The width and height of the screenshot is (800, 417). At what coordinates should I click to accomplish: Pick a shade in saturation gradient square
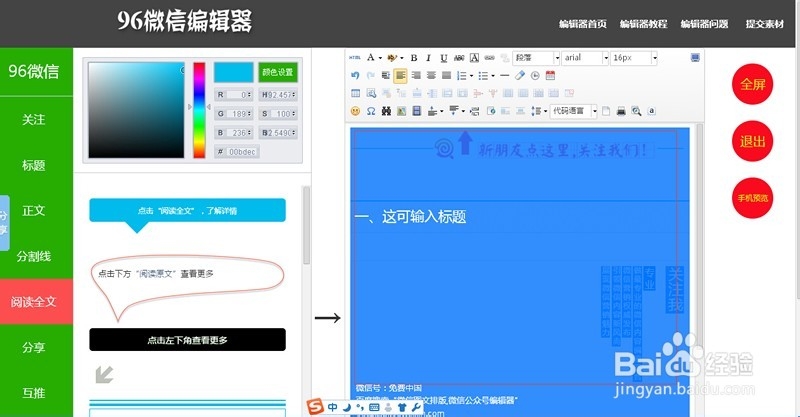[136, 110]
